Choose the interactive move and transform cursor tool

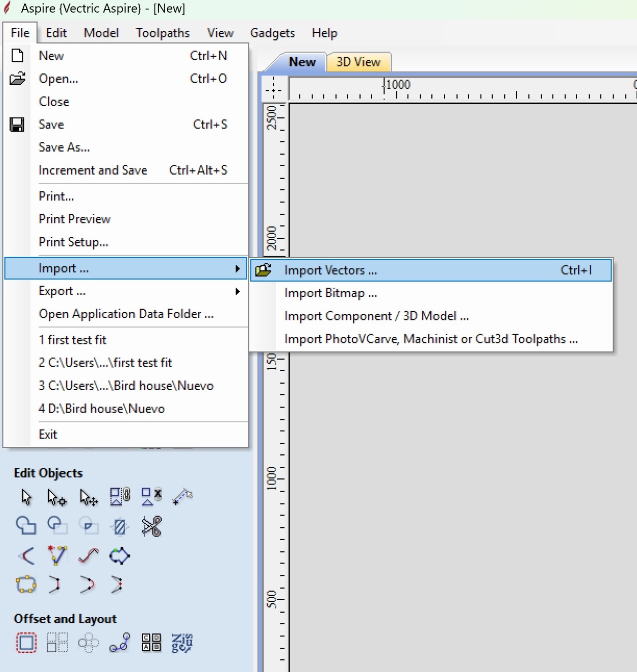click(88, 497)
